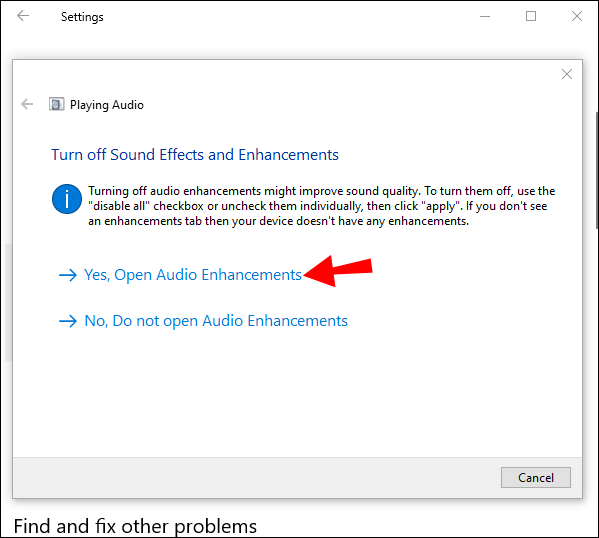Click the back arrow beside Playing Audio

(x=27, y=104)
